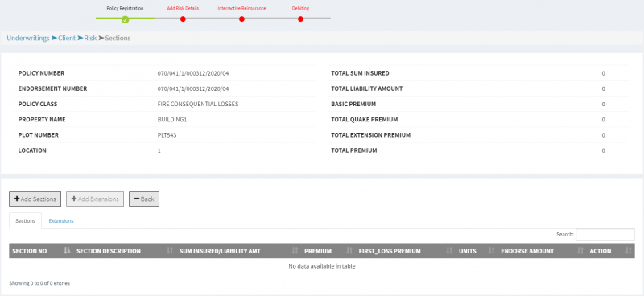
Task: Go to the Risk breadcrumb link
Action: 90,38
